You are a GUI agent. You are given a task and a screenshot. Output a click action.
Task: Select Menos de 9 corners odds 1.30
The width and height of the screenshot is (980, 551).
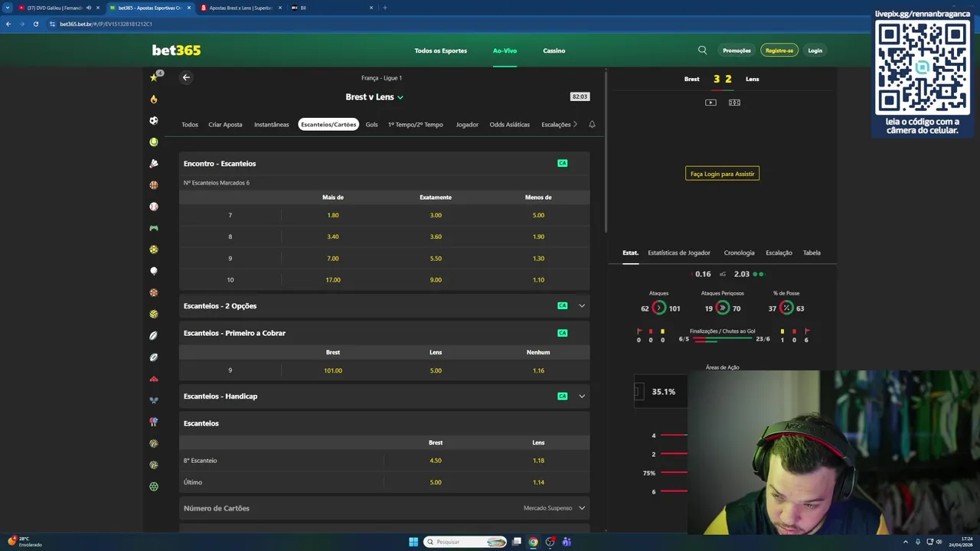coord(538,258)
